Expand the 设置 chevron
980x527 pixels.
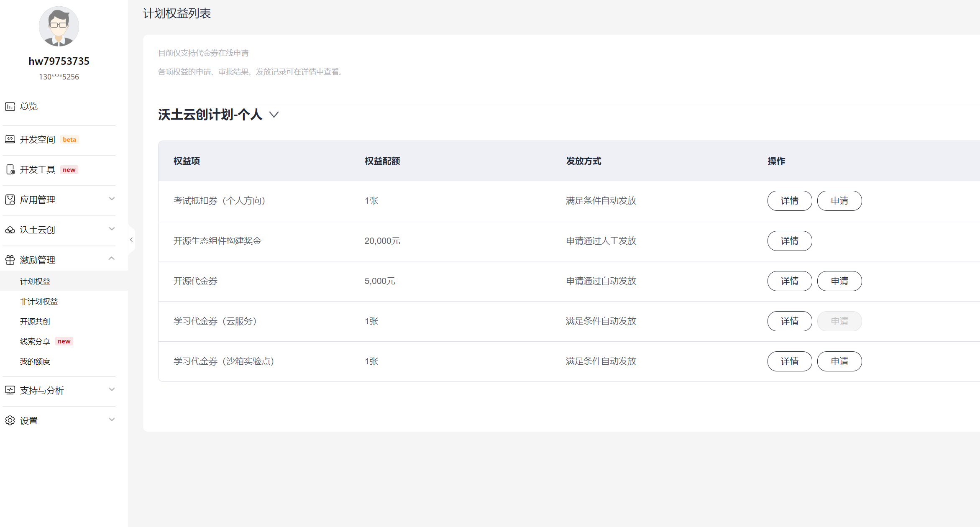tap(112, 420)
